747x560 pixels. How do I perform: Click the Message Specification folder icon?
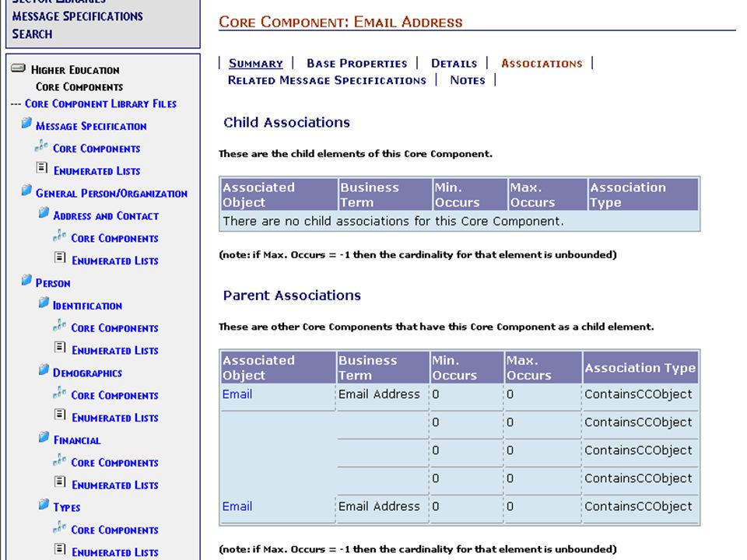click(x=26, y=124)
